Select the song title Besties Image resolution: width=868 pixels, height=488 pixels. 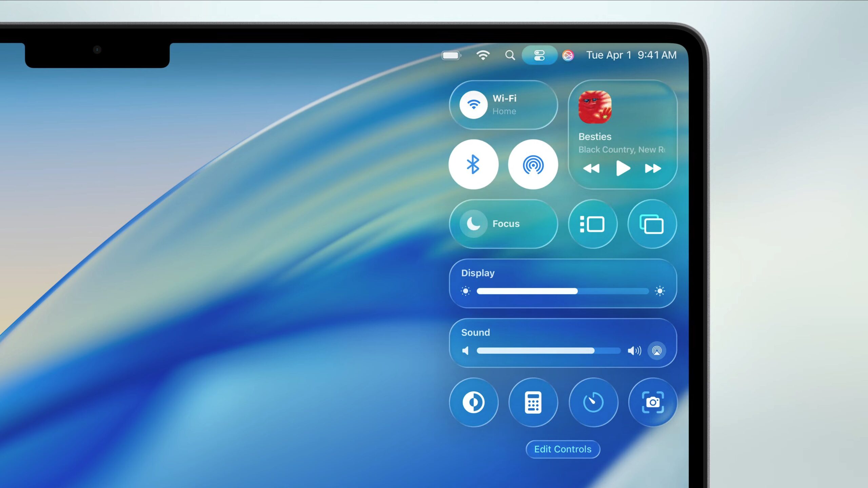(x=595, y=137)
